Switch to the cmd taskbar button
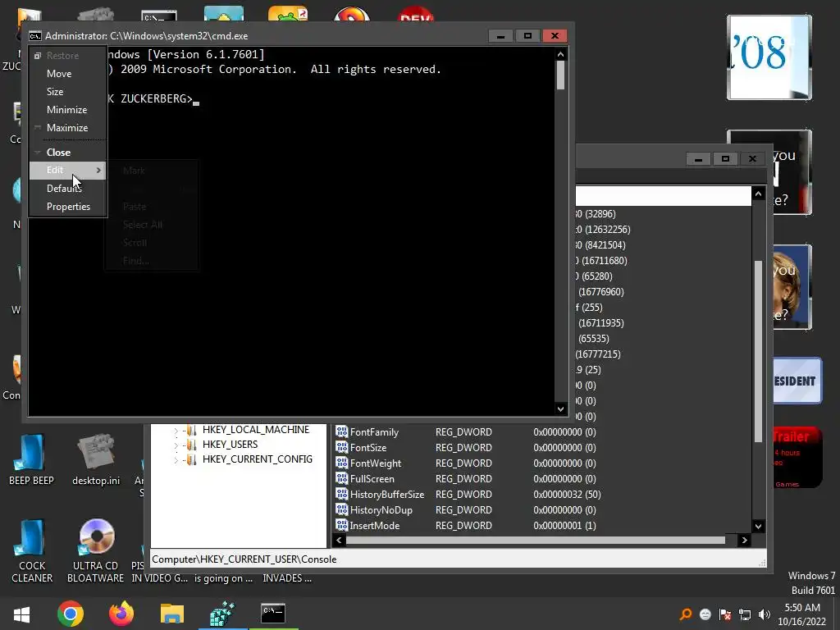This screenshot has height=630, width=840. coord(273,614)
